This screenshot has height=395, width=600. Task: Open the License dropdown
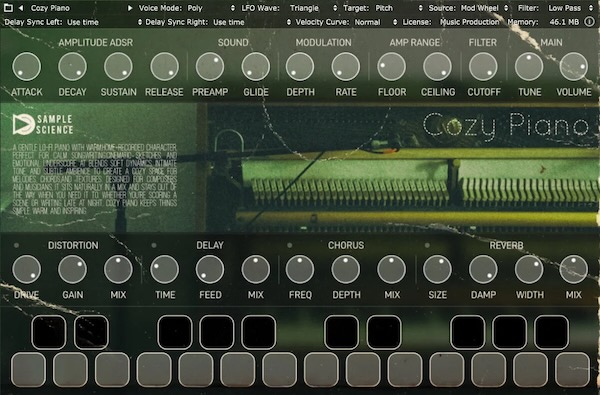click(x=470, y=22)
